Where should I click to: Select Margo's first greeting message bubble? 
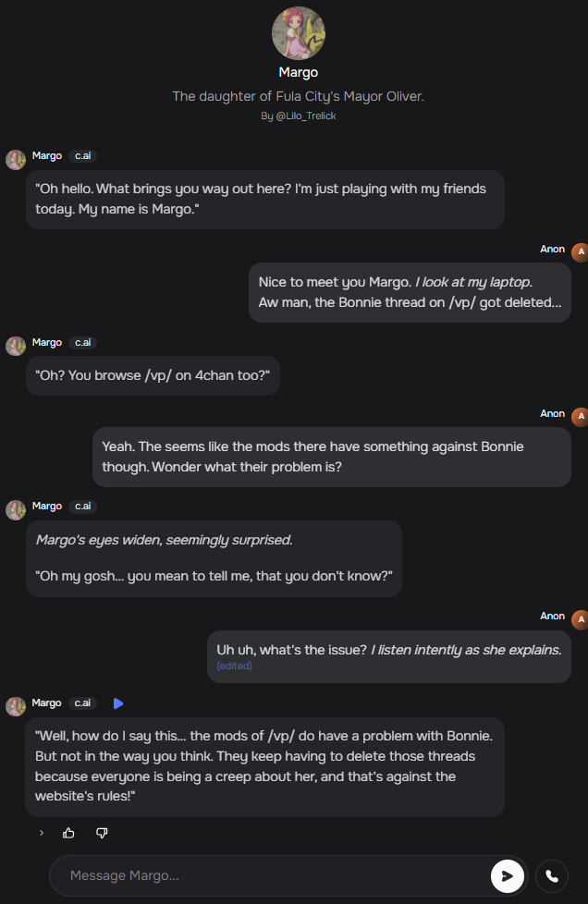click(264, 199)
